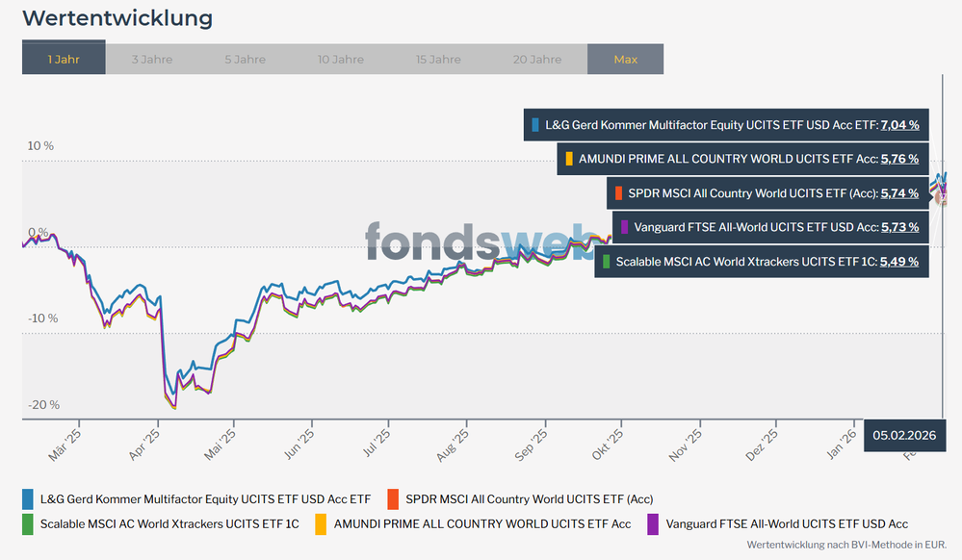Click the Mär '25 axis label
Image resolution: width=962 pixels, height=560 pixels.
pos(65,445)
